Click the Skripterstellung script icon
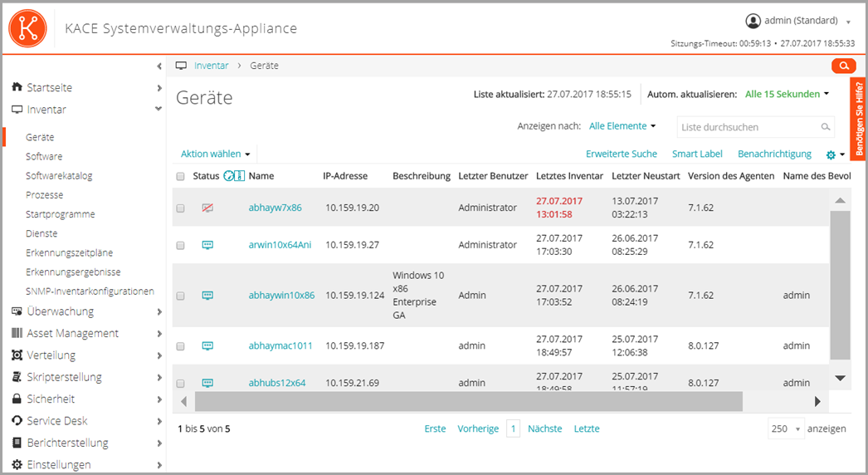 click(17, 377)
